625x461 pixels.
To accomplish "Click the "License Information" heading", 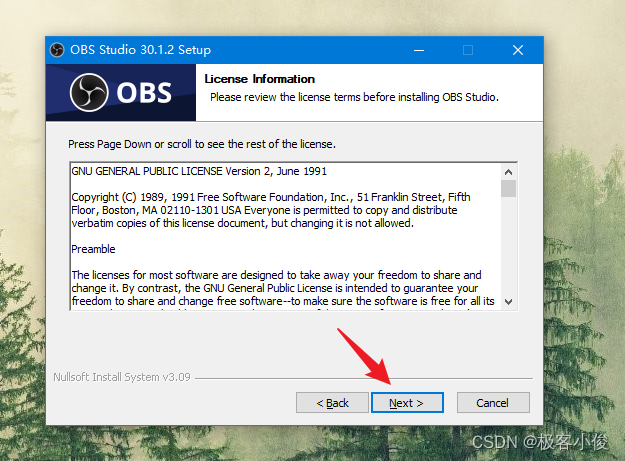I will 259,79.
